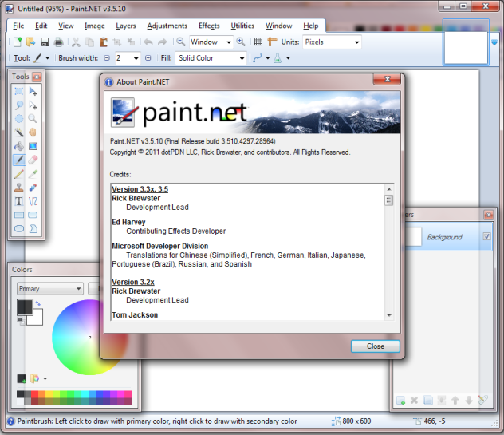Click the Paste toolbar icon
Image resolution: width=504 pixels, height=435 pixels.
point(104,42)
